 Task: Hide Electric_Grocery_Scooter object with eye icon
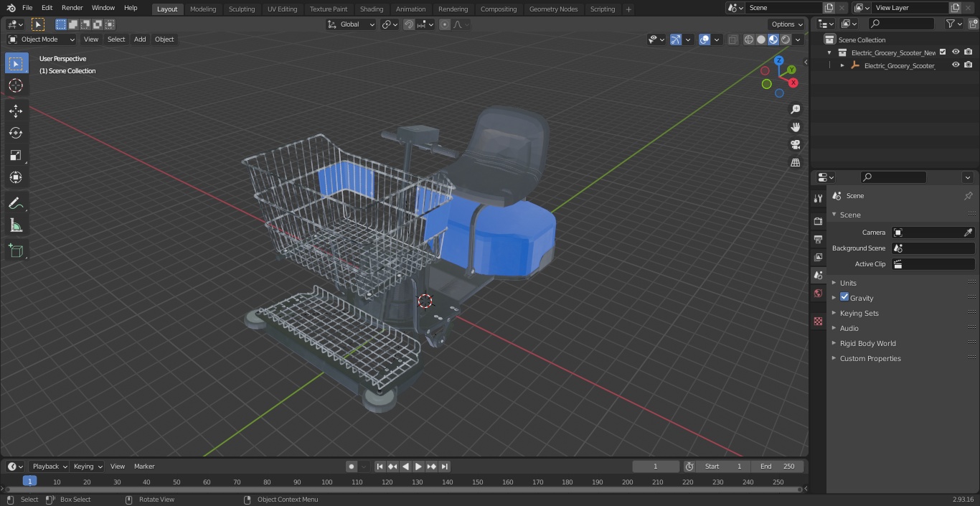pyautogui.click(x=956, y=65)
